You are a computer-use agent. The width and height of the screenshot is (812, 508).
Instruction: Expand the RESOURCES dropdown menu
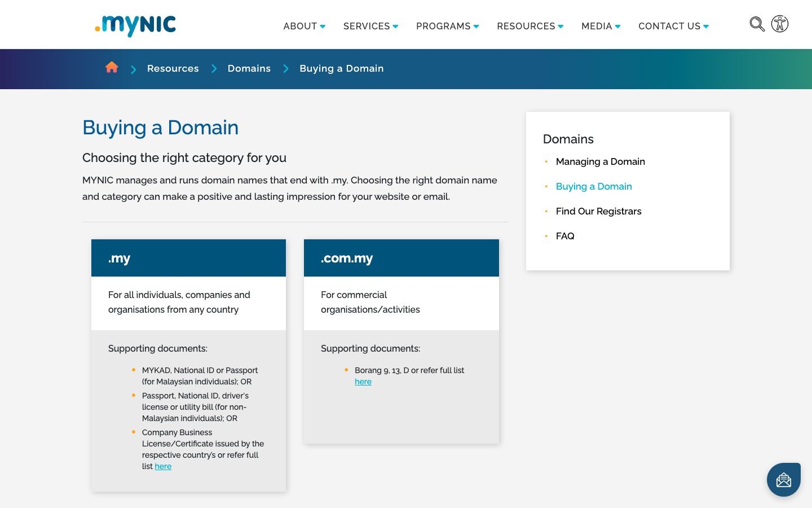pos(530,26)
